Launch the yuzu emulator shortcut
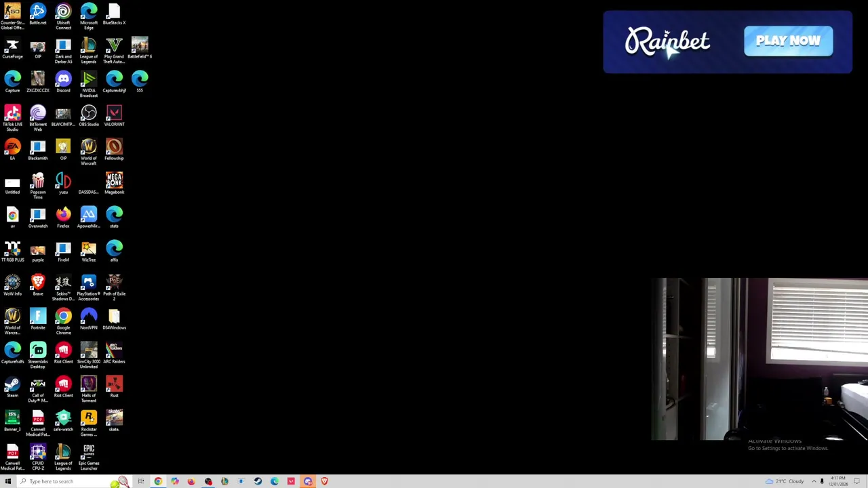The height and width of the screenshot is (488, 868). (x=63, y=184)
